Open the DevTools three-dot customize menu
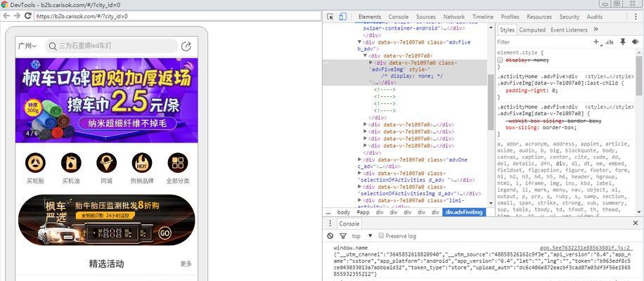This screenshot has height=281, width=644. (x=636, y=17)
